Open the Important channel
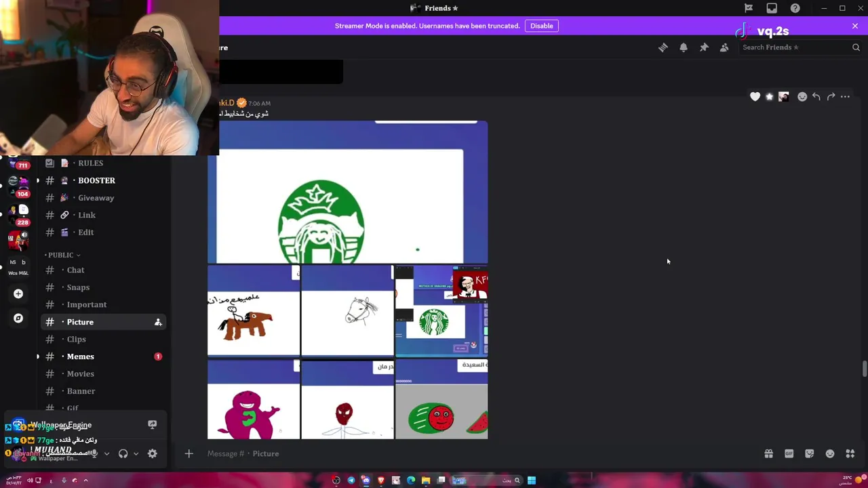The height and width of the screenshot is (488, 868). tap(102, 304)
